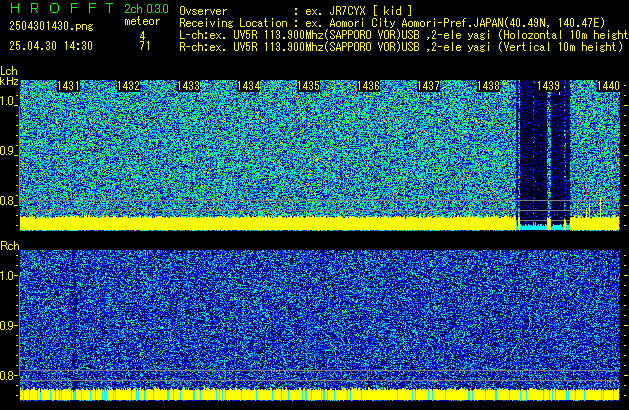Click the Lch channel label

pyautogui.click(x=9, y=71)
